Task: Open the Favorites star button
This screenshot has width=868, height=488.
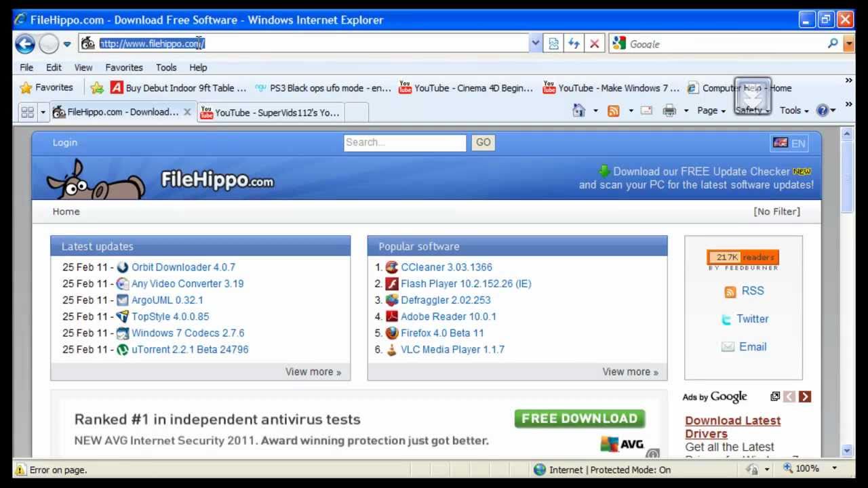Action: pyautogui.click(x=47, y=87)
